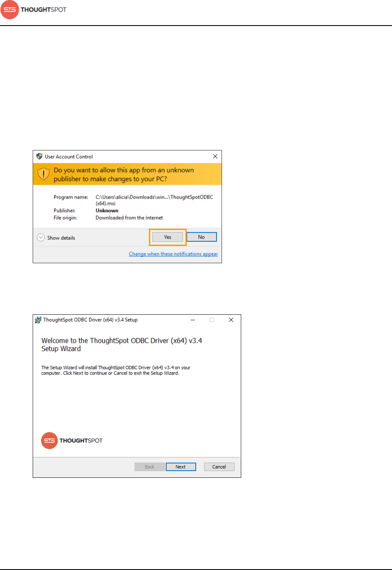Click Downloaded from the Internet file origin
This screenshot has height=570, width=392.
129,218
